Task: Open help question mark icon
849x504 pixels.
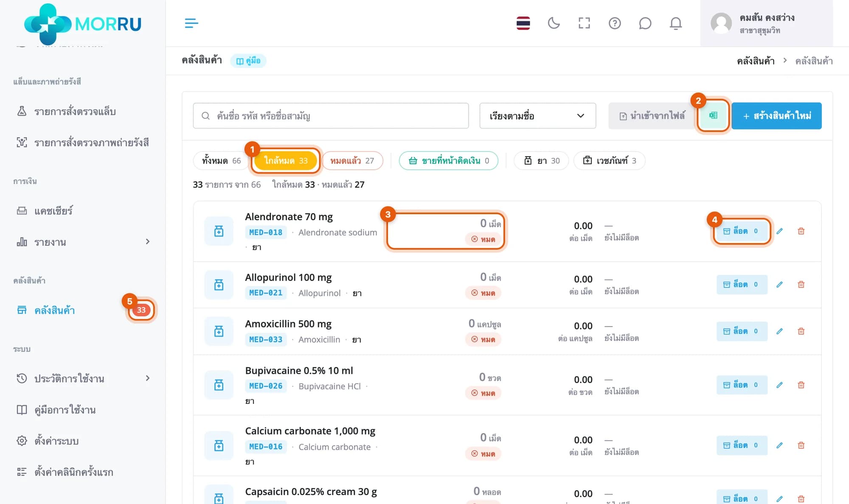Action: click(x=615, y=23)
